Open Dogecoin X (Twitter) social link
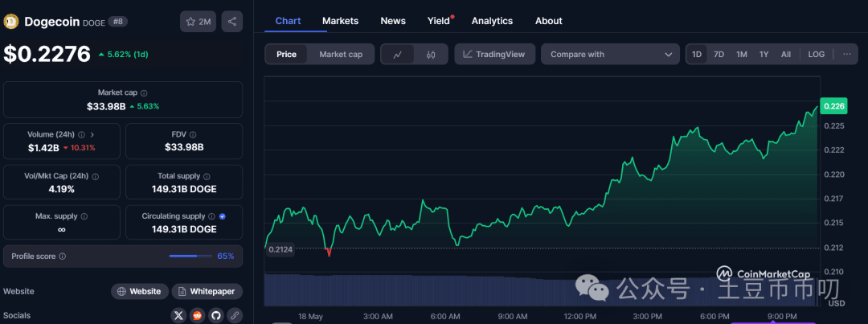This screenshot has height=324, width=868. coord(178,316)
